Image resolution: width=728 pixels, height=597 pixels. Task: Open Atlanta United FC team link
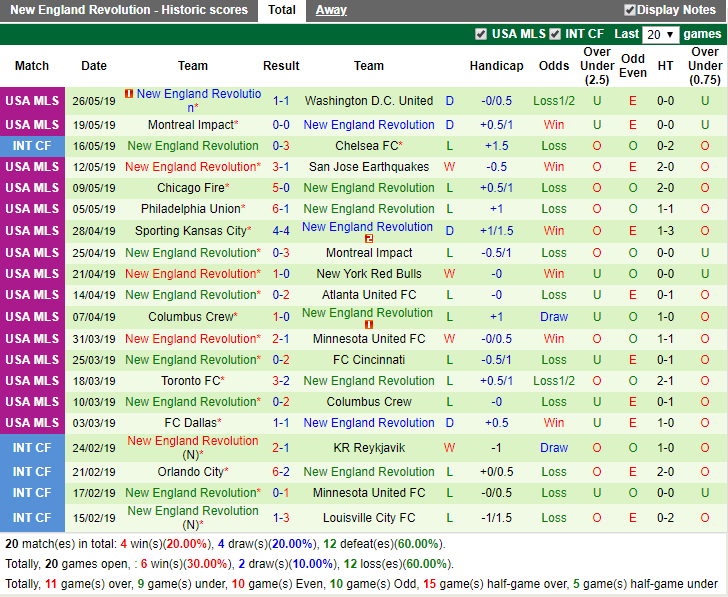(x=369, y=295)
